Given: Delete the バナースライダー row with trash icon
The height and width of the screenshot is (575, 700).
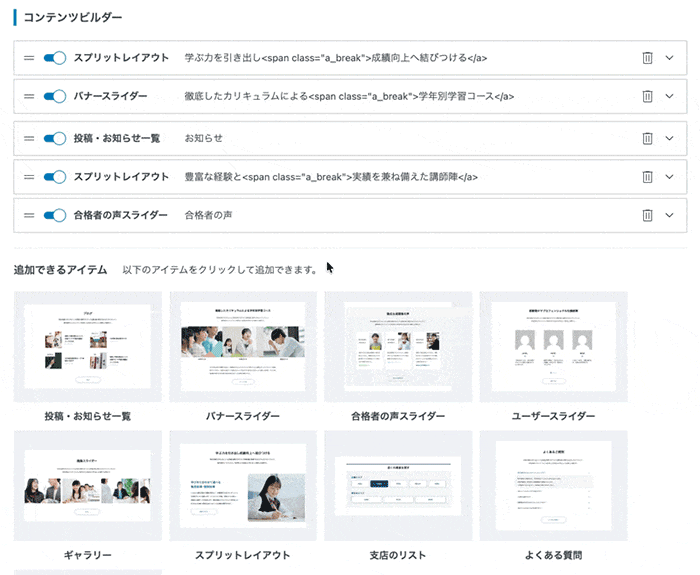Looking at the screenshot, I should tap(647, 97).
